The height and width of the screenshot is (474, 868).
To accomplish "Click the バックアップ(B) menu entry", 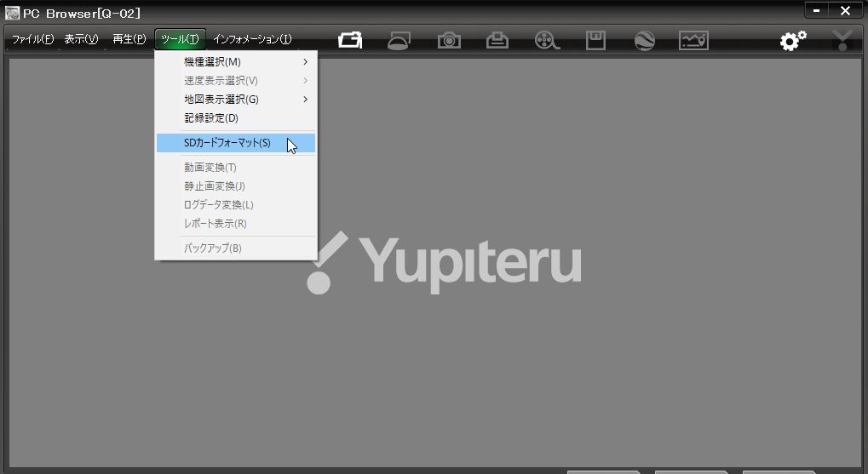I will click(x=236, y=248).
